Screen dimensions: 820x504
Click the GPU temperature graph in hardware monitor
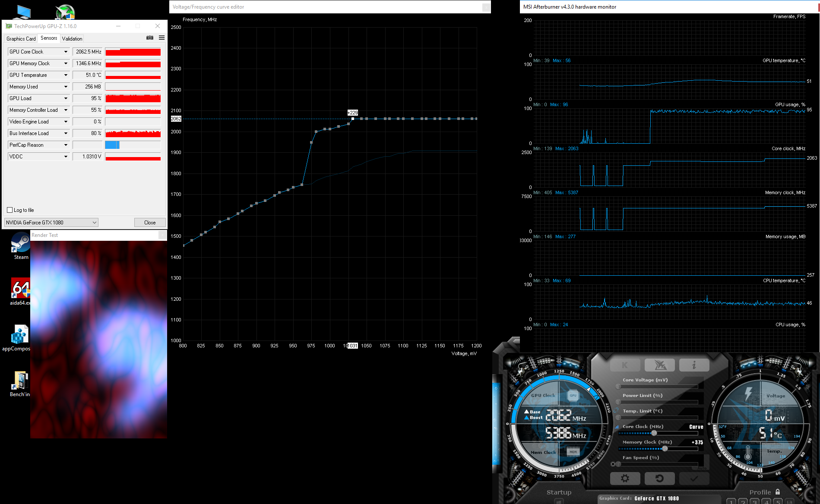coord(670,82)
